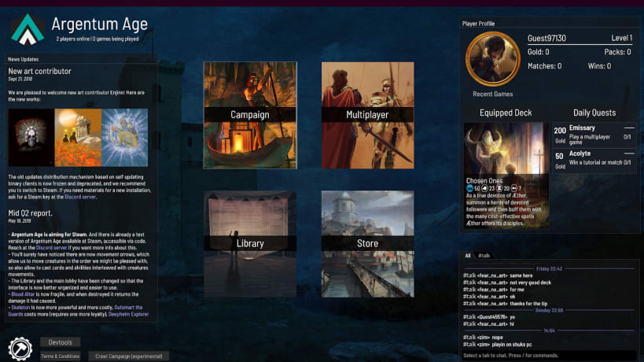View the orange desert artwork thumbnail
Screen dimensions: 644x362
(78, 138)
